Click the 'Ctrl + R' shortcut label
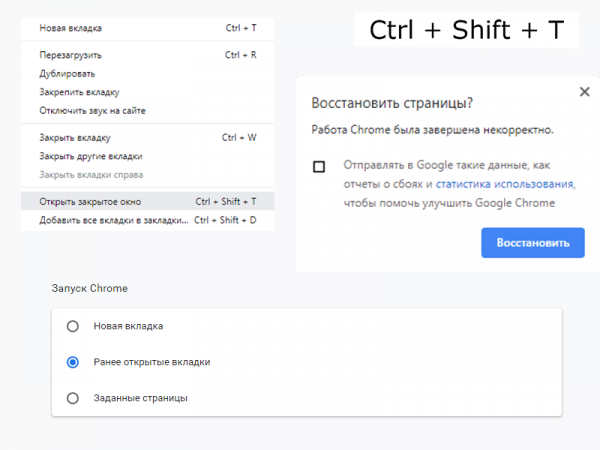 pos(241,55)
